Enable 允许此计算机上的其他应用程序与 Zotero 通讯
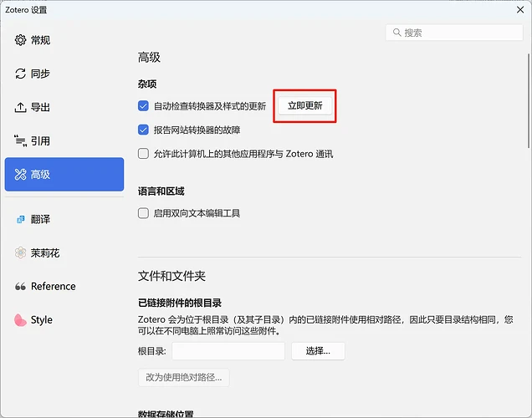 [x=143, y=154]
